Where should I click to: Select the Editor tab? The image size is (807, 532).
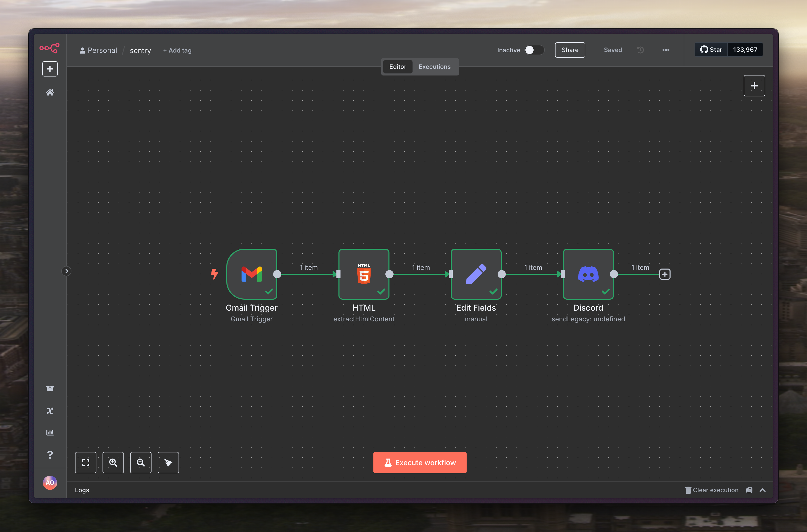tap(398, 67)
